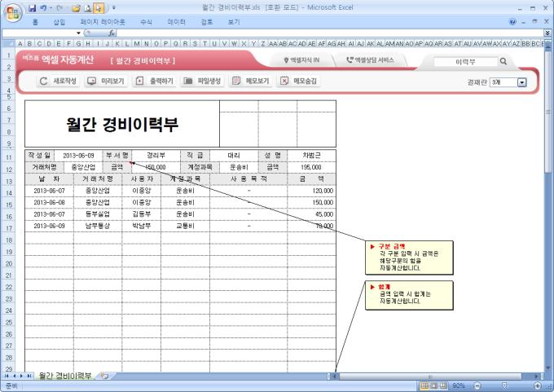Select the 합계 memo note
Image resolution: width=554 pixels, height=392 pixels.
point(409,295)
